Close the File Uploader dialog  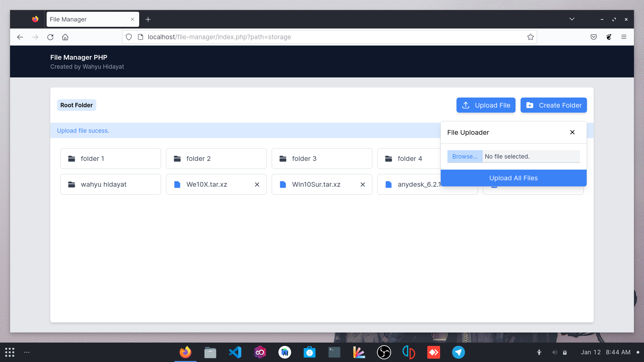(x=572, y=132)
